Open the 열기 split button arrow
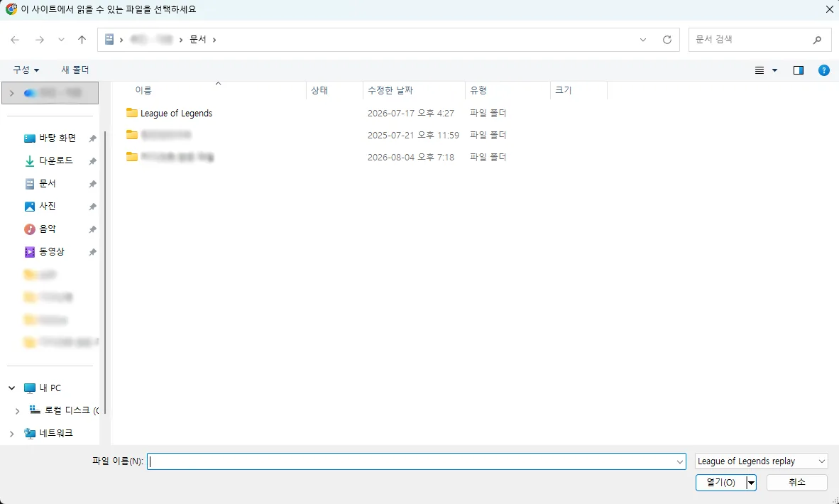Viewport: 839px width, 504px height. (751, 483)
